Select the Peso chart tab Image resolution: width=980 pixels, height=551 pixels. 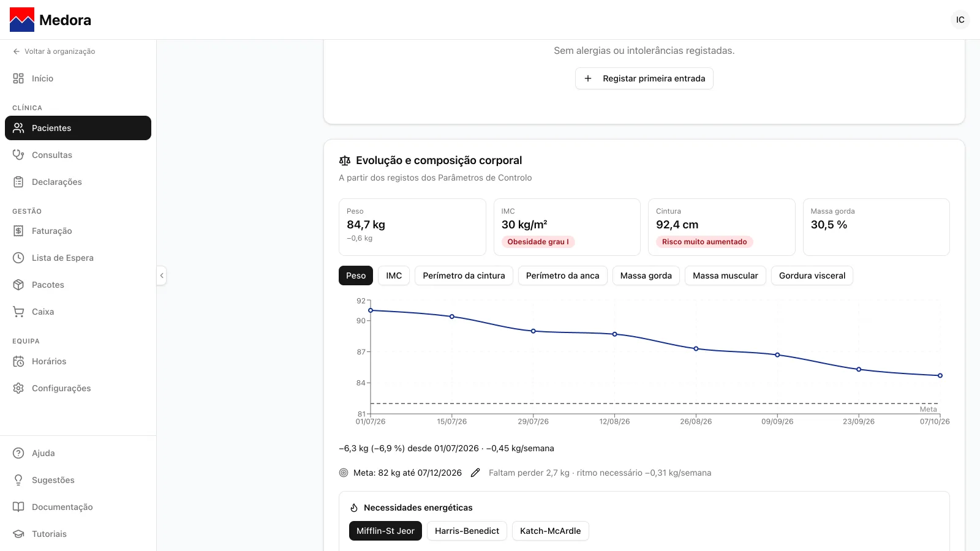tap(356, 275)
